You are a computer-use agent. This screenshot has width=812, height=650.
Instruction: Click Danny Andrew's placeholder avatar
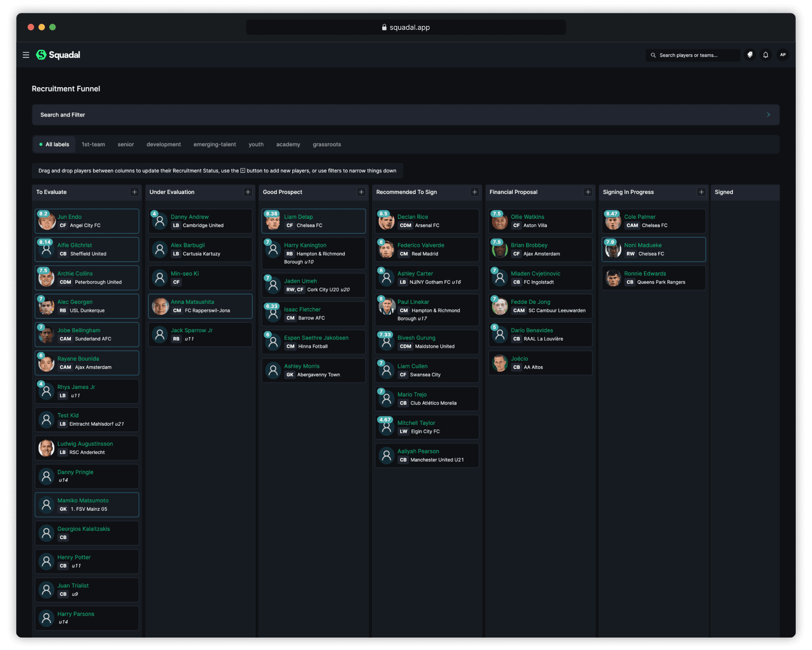[160, 221]
